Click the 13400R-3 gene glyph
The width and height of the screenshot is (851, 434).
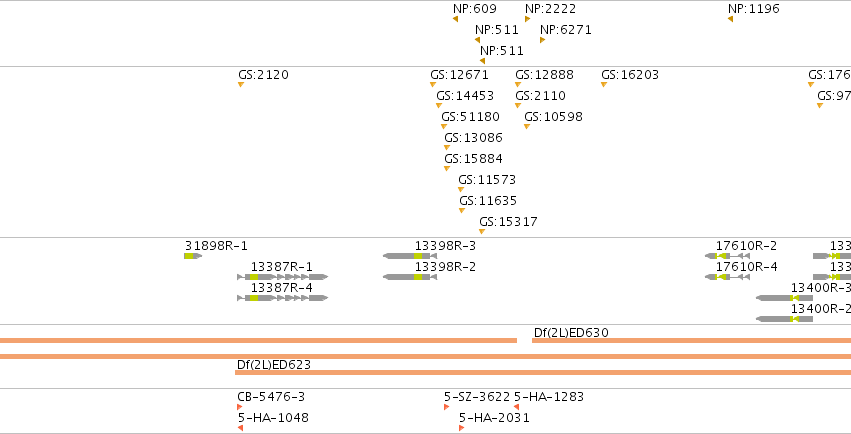(785, 298)
